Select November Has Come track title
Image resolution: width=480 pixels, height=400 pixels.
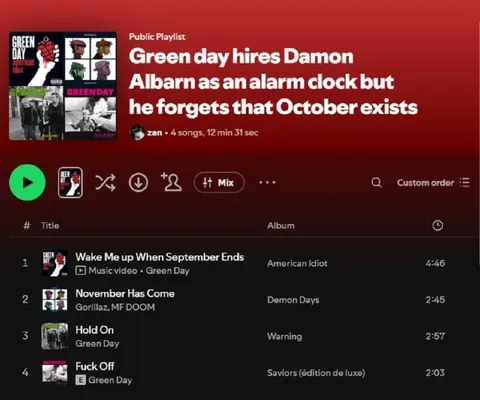(x=125, y=293)
